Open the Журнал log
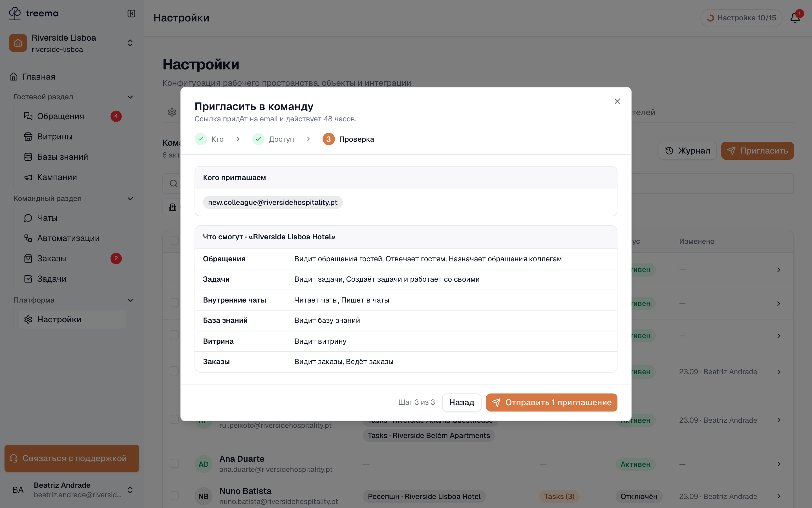The width and height of the screenshot is (812, 508). coord(687,151)
